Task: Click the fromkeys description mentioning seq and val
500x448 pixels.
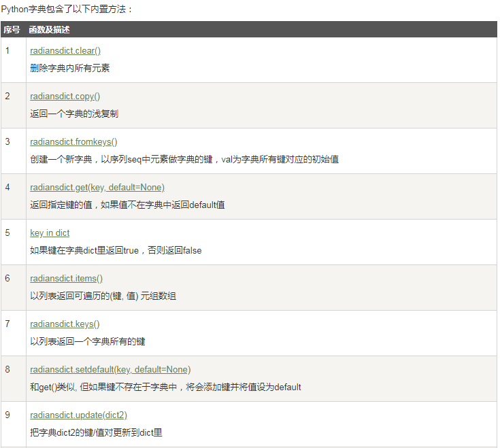Action: (184, 159)
